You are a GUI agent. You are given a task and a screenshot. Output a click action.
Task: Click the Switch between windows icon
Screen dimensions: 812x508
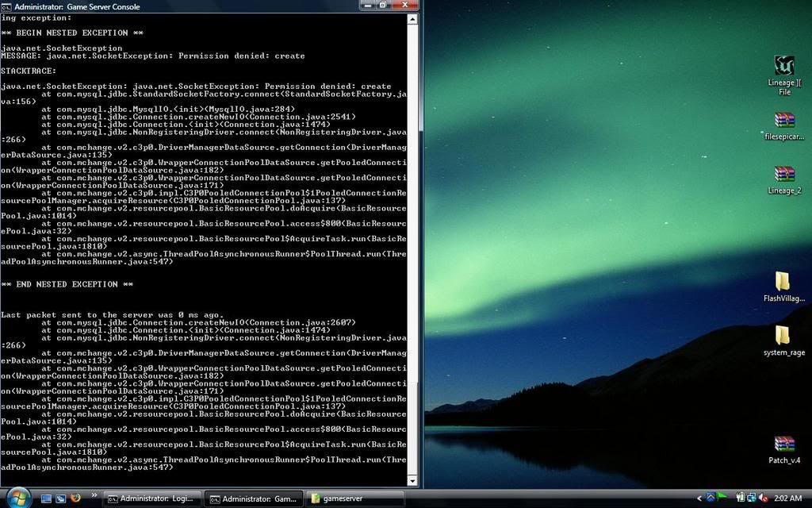[61, 498]
